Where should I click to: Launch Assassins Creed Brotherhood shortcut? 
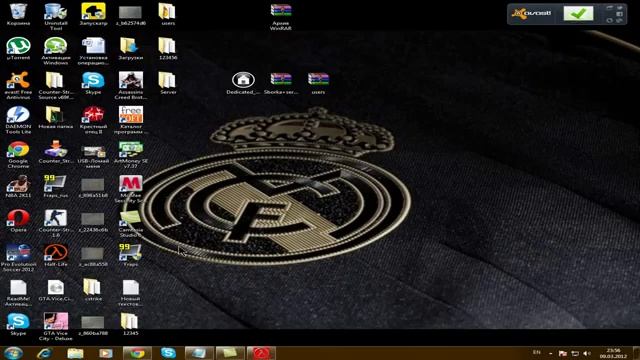click(x=131, y=81)
